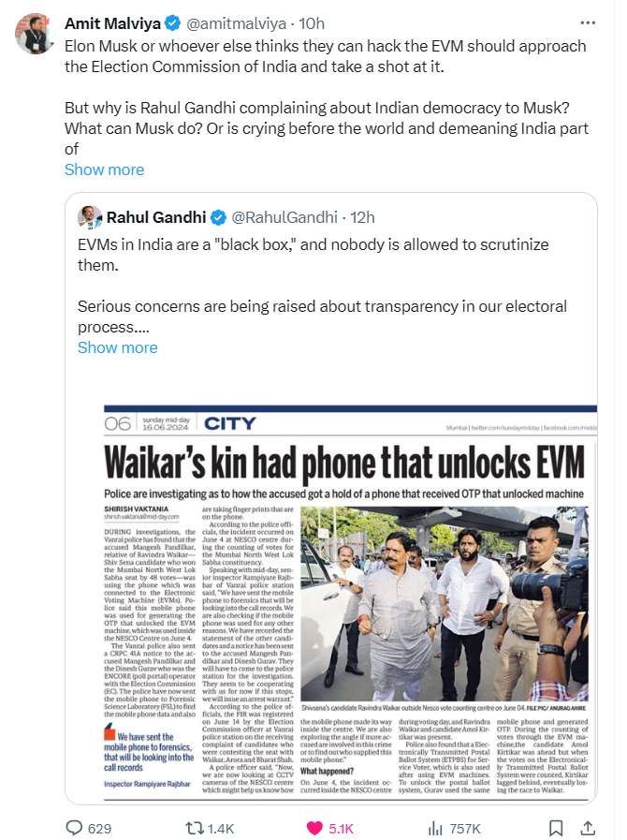Repost using the retweet arrows icon
The width and height of the screenshot is (627, 840).
pos(194,828)
